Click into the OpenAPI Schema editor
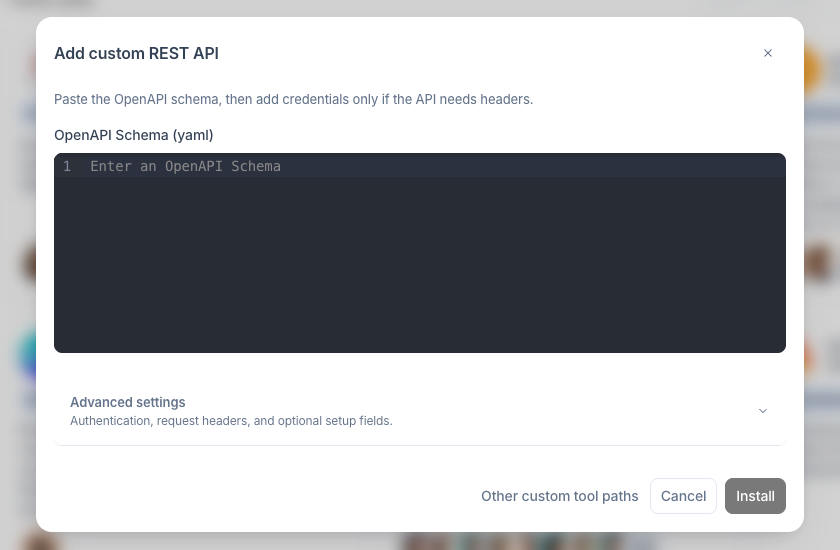The image size is (840, 550). (419, 253)
